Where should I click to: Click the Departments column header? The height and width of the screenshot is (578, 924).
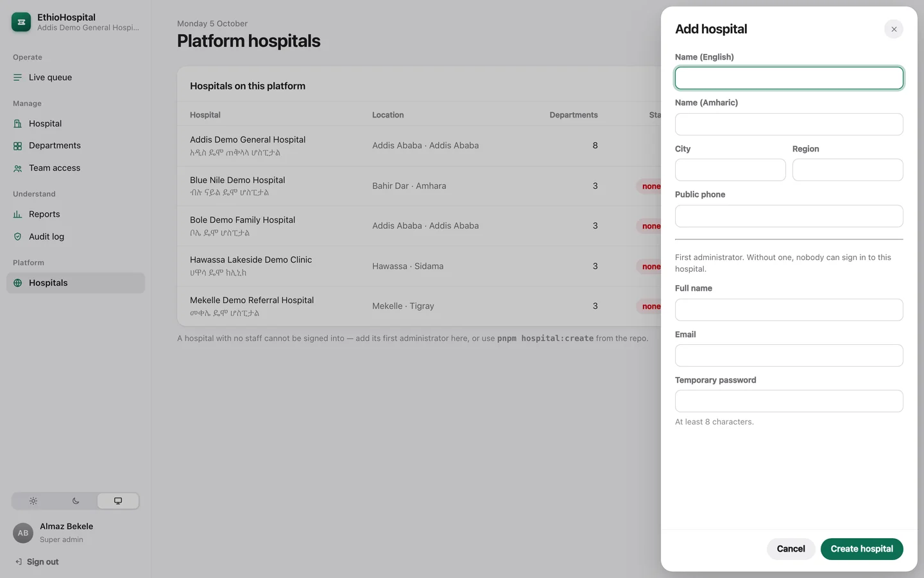pyautogui.click(x=574, y=115)
